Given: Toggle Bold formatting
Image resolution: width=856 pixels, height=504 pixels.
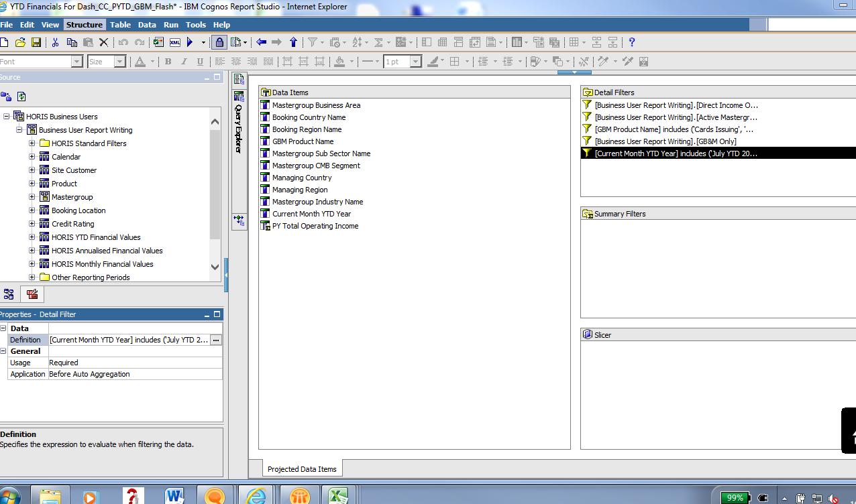Looking at the screenshot, I should 168,62.
